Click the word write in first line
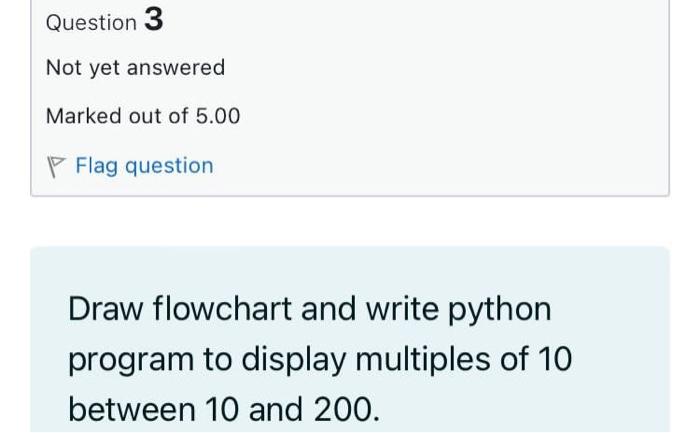Image resolution: width=700 pixels, height=433 pixels. (x=402, y=309)
